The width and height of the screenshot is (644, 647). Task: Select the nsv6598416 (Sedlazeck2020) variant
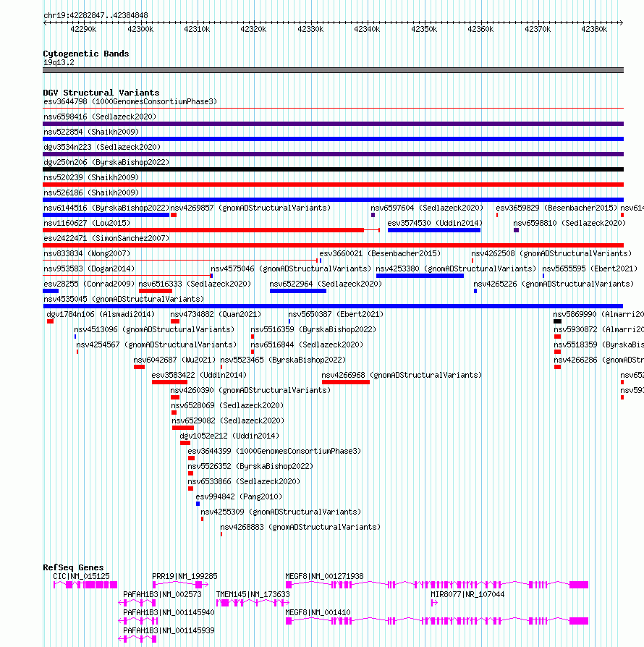click(100, 117)
